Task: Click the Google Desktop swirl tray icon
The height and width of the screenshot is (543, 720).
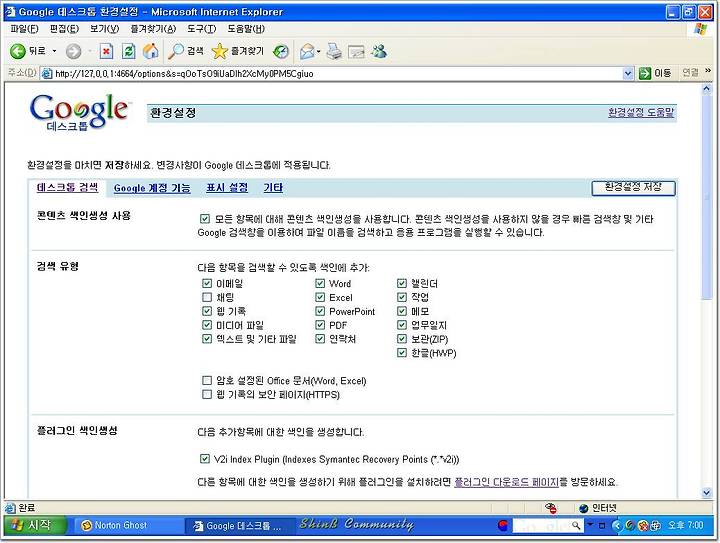Action: pyautogui.click(x=630, y=525)
